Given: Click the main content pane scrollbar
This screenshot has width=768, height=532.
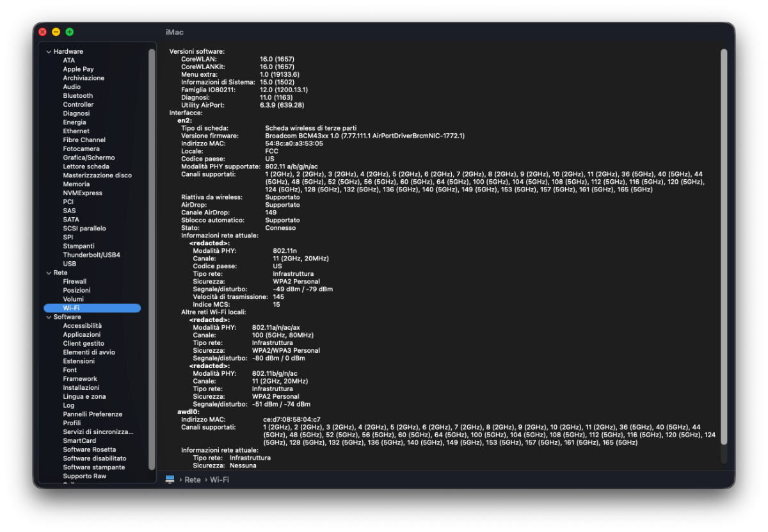Looking at the screenshot, I should [724, 256].
